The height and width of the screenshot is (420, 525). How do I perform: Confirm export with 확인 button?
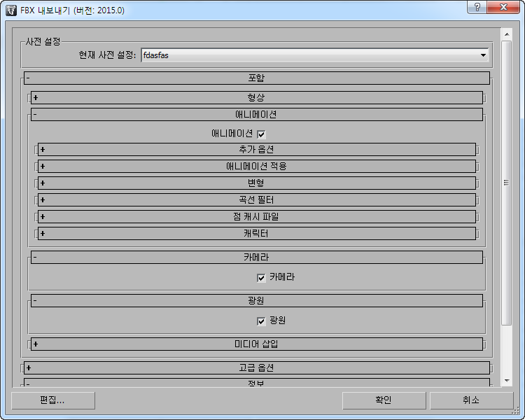(384, 400)
